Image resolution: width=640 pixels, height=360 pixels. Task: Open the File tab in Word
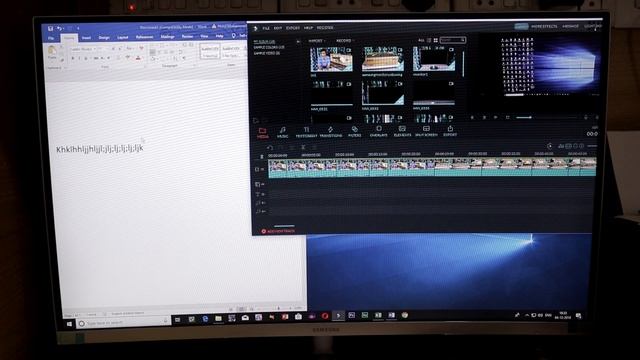tap(51, 38)
